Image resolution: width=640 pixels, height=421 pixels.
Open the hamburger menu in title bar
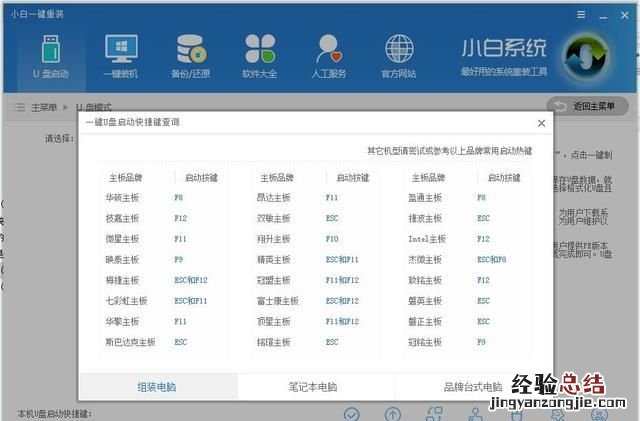(581, 15)
